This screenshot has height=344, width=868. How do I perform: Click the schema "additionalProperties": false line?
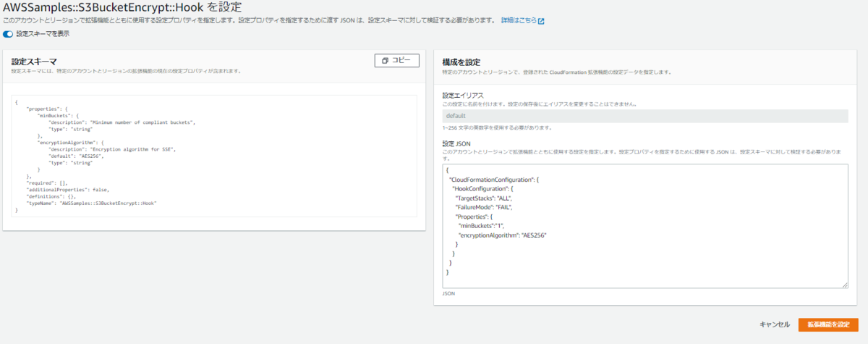click(x=67, y=190)
